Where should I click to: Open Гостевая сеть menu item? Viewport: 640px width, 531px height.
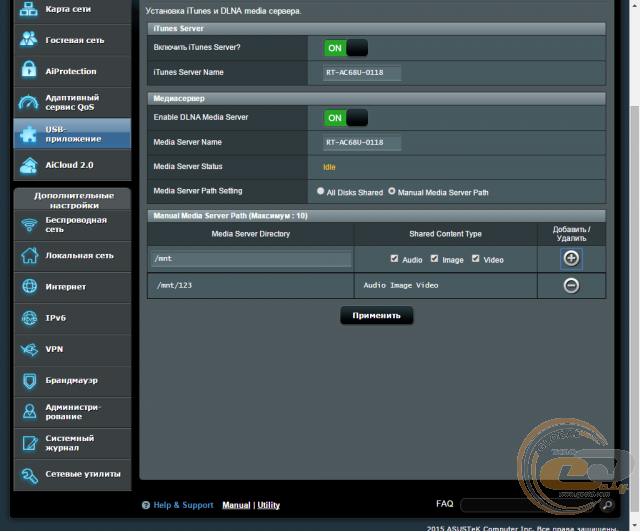click(72, 40)
